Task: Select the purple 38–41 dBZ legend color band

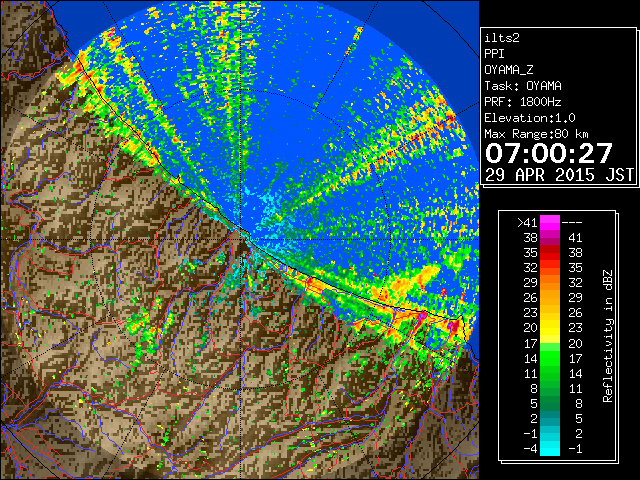Action: pos(550,238)
